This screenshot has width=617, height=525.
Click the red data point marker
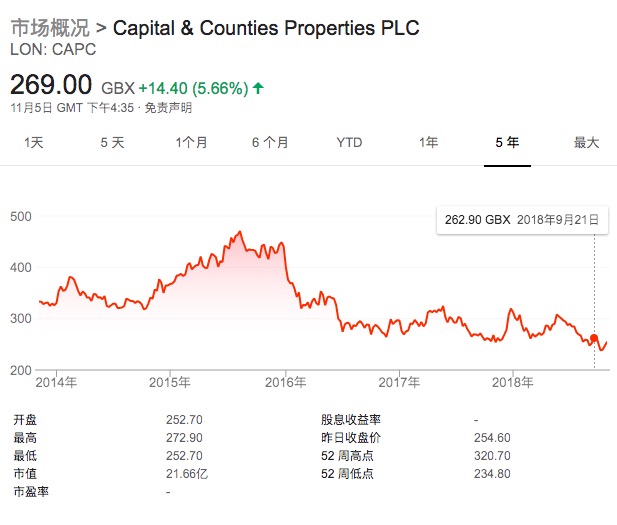tap(595, 340)
